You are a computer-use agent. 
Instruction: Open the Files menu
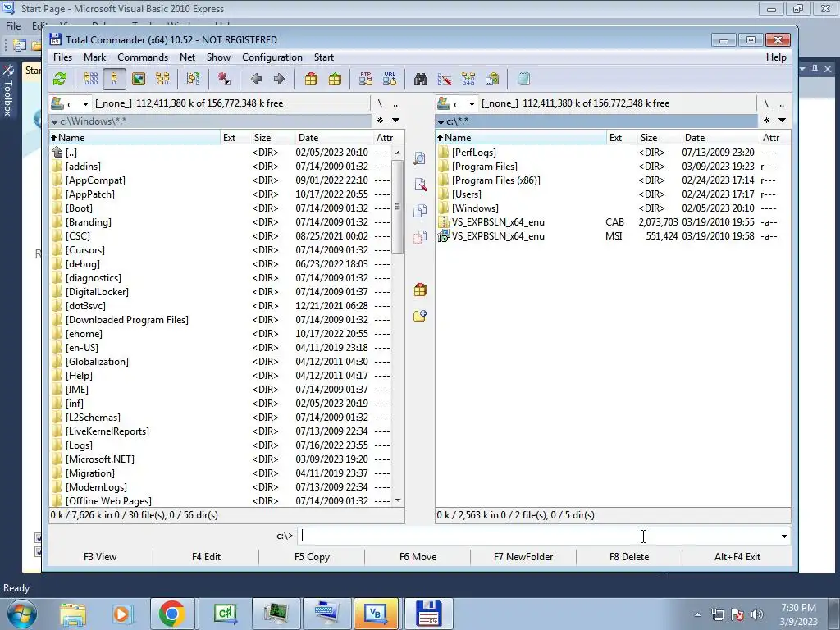pyautogui.click(x=62, y=57)
